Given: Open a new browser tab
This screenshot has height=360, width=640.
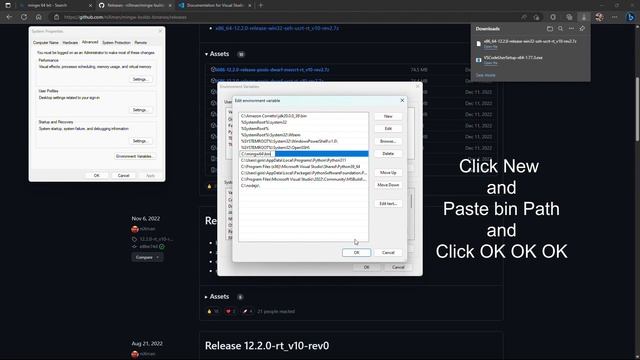Looking at the screenshot, I should 261,5.
